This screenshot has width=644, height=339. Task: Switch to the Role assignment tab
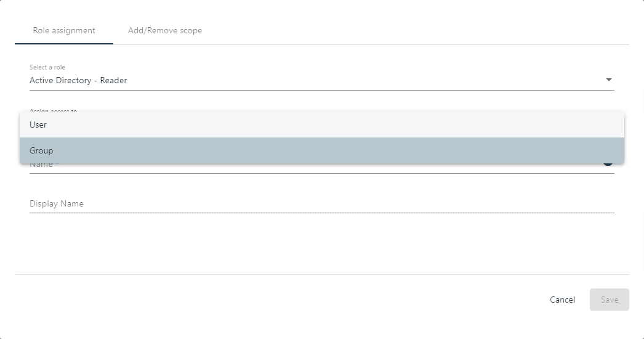point(64,30)
